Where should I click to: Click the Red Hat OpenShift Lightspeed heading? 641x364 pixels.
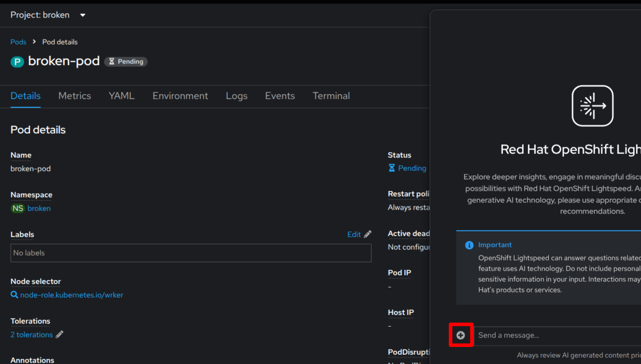(571, 149)
